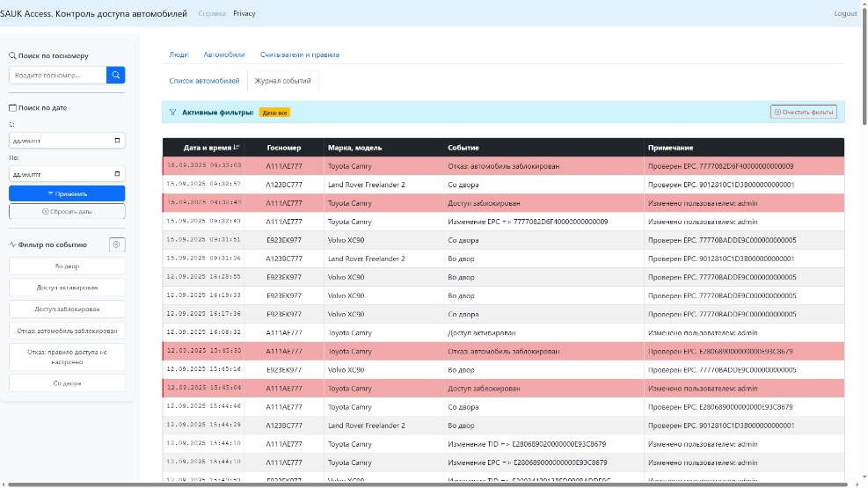
Task: Select timestamp '12.09.2025 16:28:55' cell
Action: click(x=204, y=277)
